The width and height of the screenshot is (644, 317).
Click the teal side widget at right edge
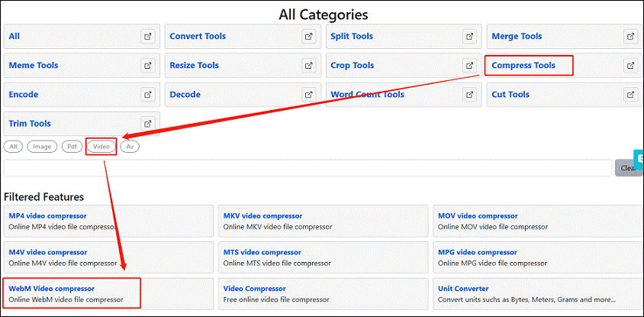click(639, 160)
